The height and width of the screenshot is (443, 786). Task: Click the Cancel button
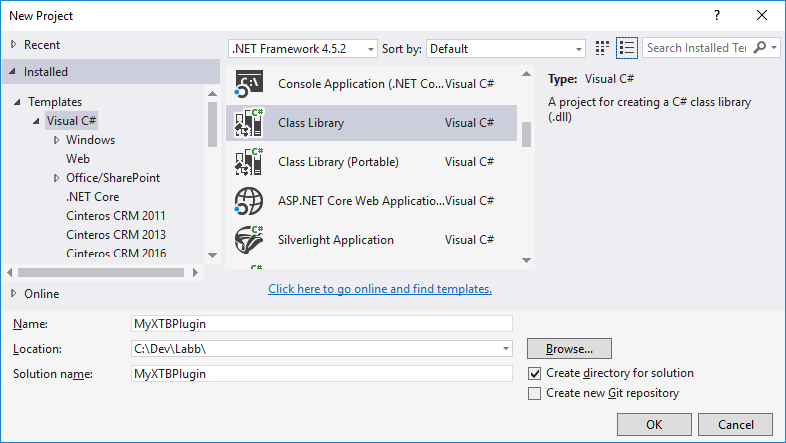(x=735, y=424)
